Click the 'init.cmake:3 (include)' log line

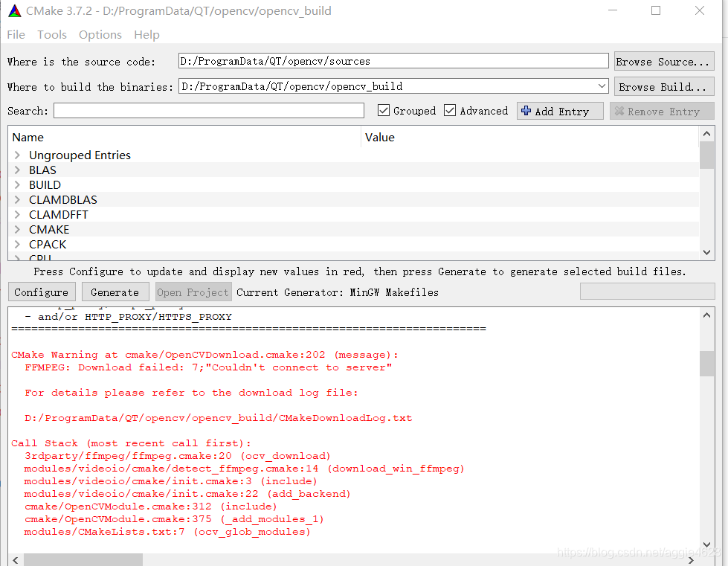point(171,481)
